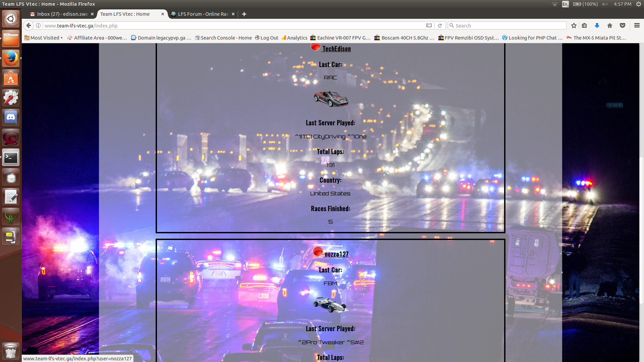This screenshot has height=362, width=644.
Task: Open the TechEdison profile link
Action: coord(336,49)
